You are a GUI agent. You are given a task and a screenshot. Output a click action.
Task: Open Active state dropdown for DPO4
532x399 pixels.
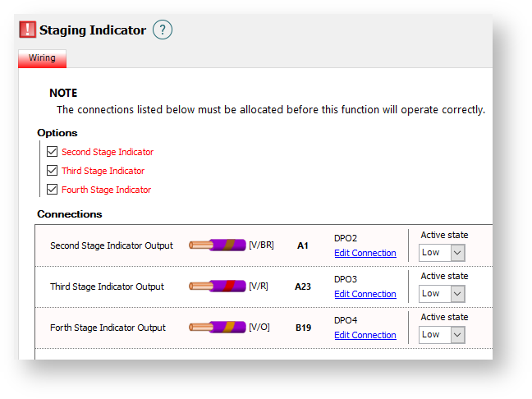click(442, 335)
